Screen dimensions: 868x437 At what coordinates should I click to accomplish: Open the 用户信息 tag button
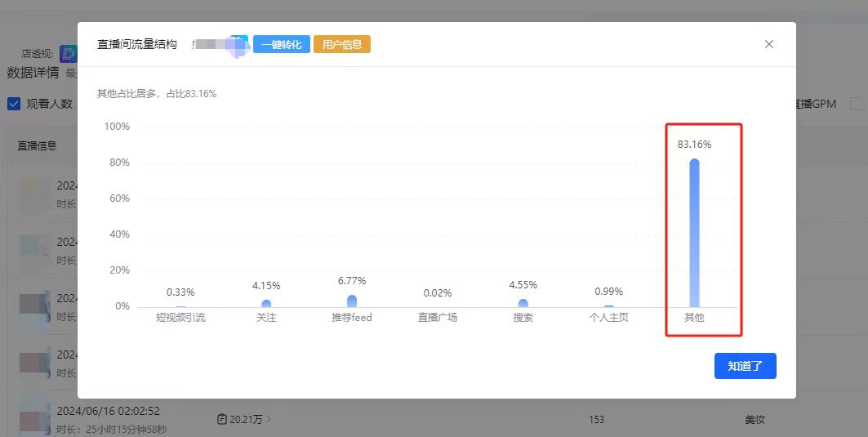pyautogui.click(x=342, y=44)
